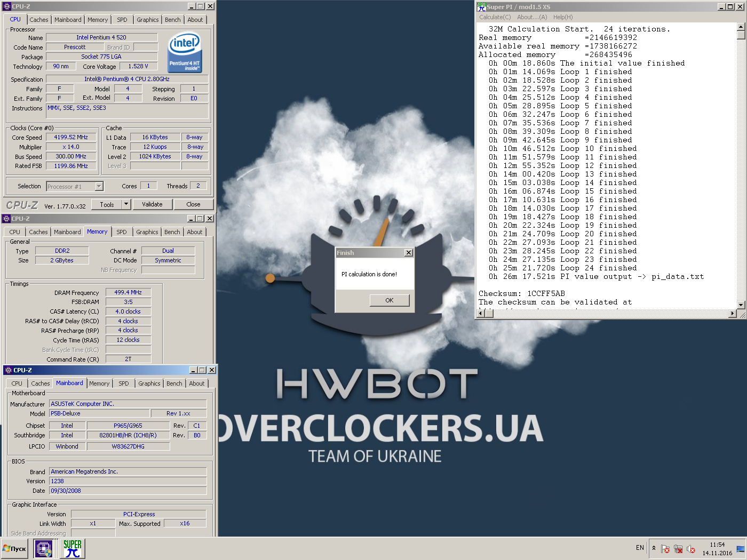Click Super PI horizontal scrollbar right arrow
747x560 pixels.
click(x=732, y=314)
